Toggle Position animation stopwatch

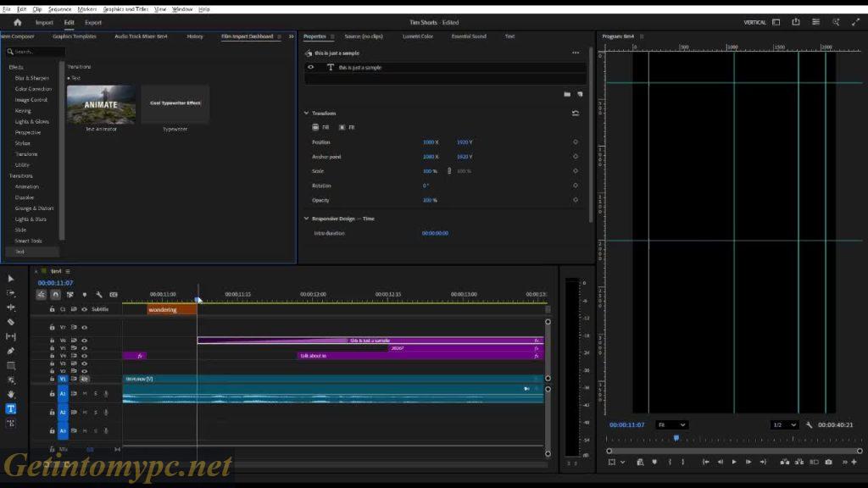coord(576,142)
